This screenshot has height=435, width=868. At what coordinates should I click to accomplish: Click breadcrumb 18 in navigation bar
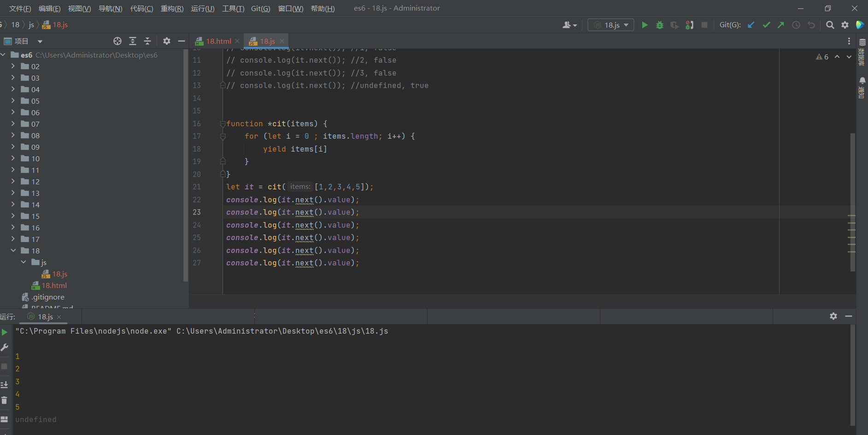click(15, 25)
